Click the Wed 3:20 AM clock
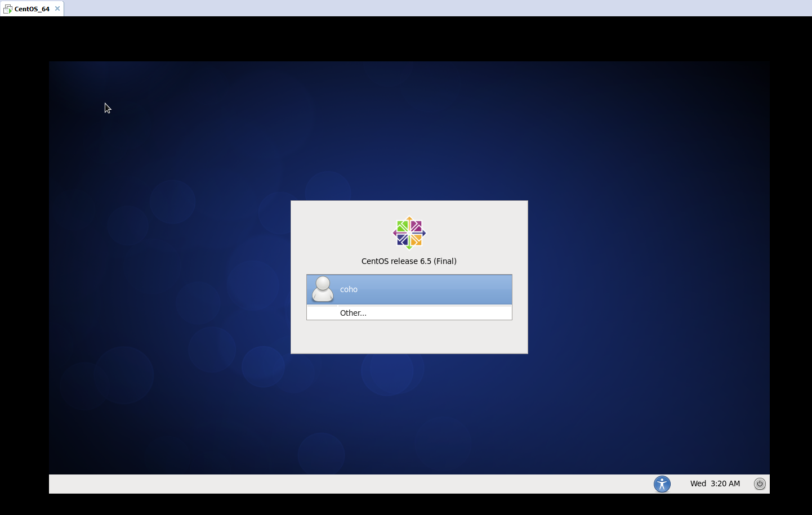 click(715, 483)
